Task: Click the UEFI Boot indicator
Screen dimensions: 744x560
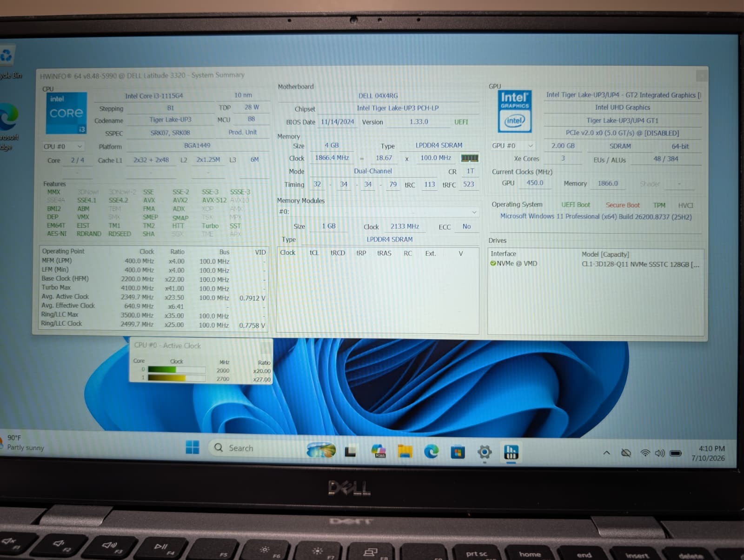Action: [x=575, y=205]
